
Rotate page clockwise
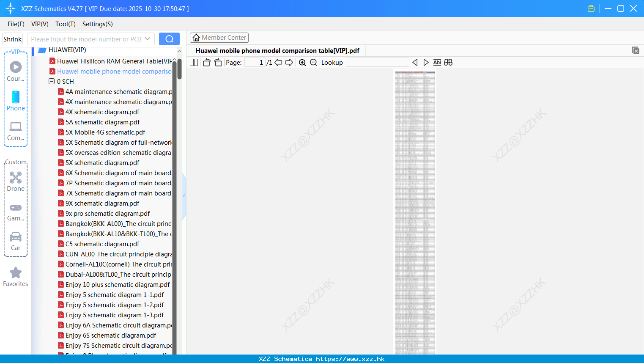218,63
